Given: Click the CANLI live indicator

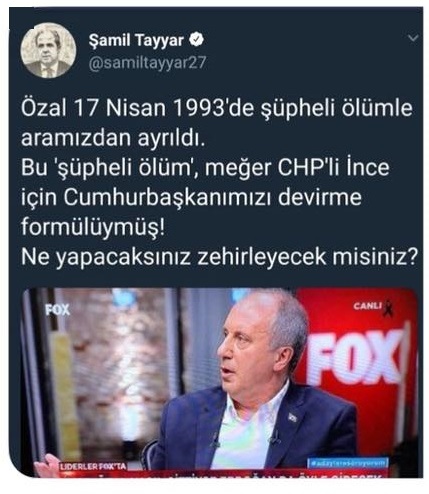Looking at the screenshot, I should click(x=367, y=306).
